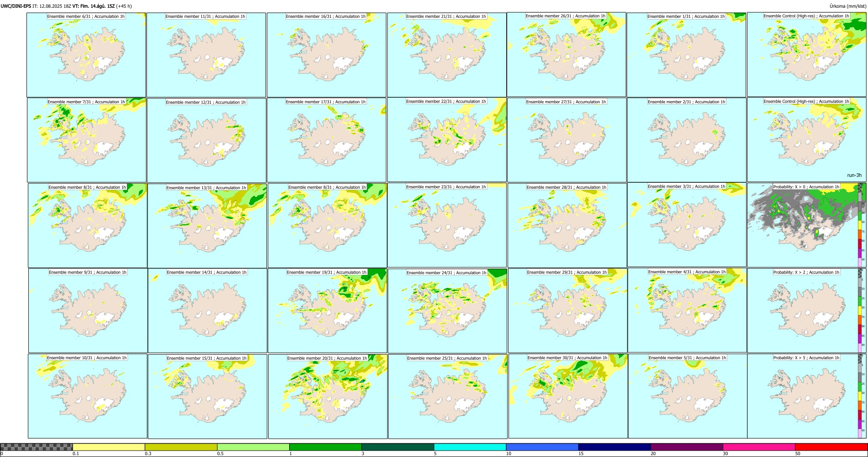
Task: Select the Ensemble member 1/31 map
Action: click(687, 55)
